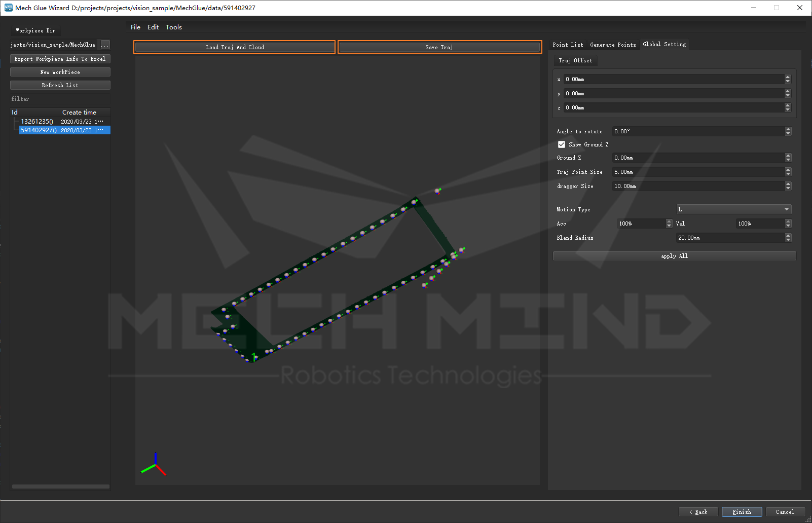Increase the Traj Offset x value
Screen dimensions: 812x523
pos(787,77)
